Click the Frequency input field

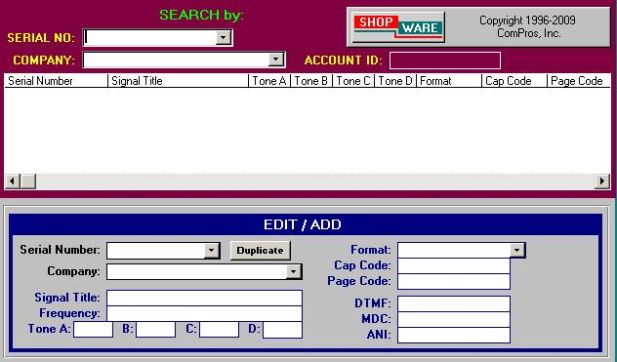pos(204,314)
